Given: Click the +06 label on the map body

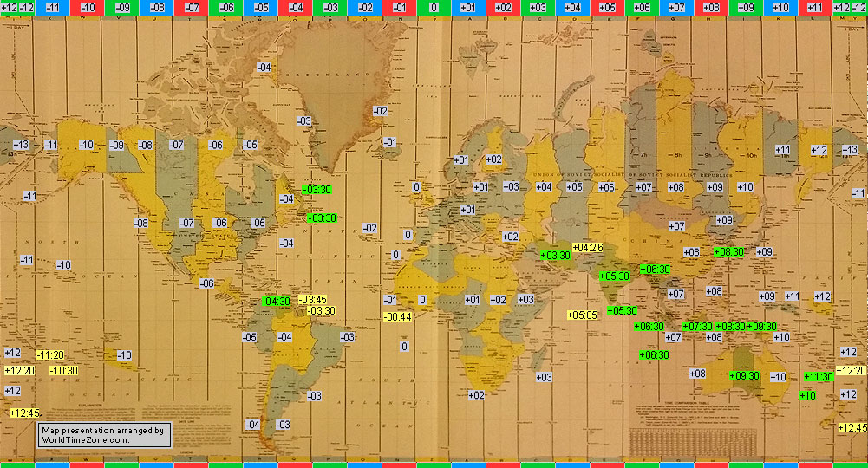Looking at the screenshot, I should tap(607, 187).
